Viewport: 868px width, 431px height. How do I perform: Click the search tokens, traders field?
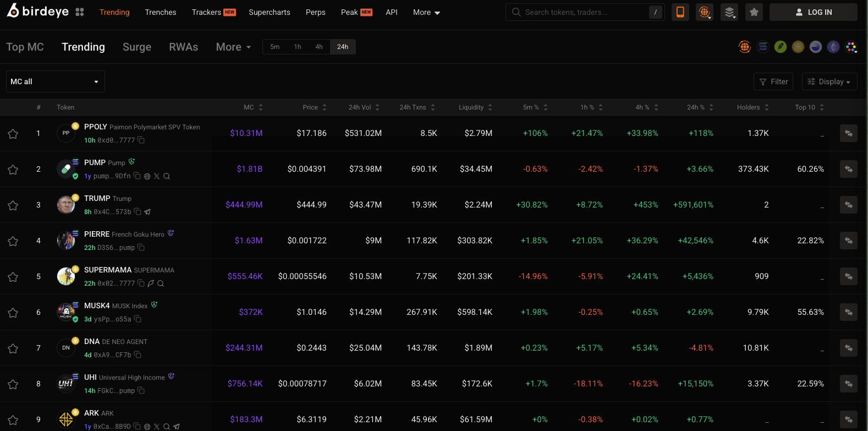click(585, 12)
